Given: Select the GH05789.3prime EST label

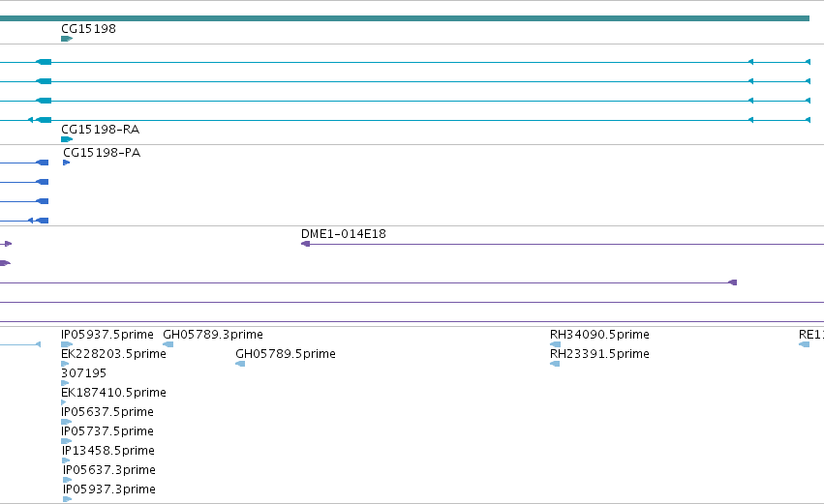Looking at the screenshot, I should (x=213, y=335).
